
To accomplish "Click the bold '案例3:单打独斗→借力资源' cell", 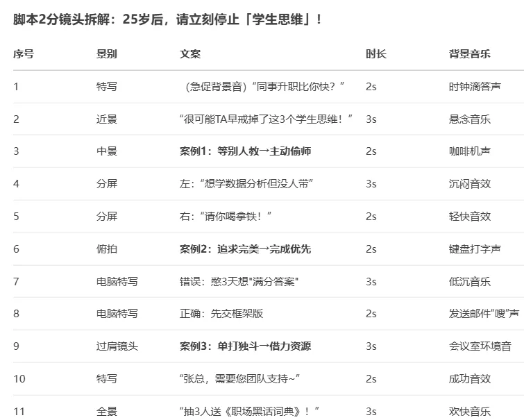I will (x=245, y=346).
